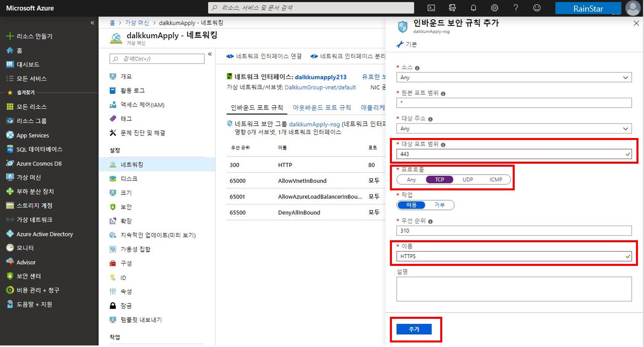The image size is (644, 347).
Task: Open the Cloud Shell icon in top bar
Action: click(431, 8)
